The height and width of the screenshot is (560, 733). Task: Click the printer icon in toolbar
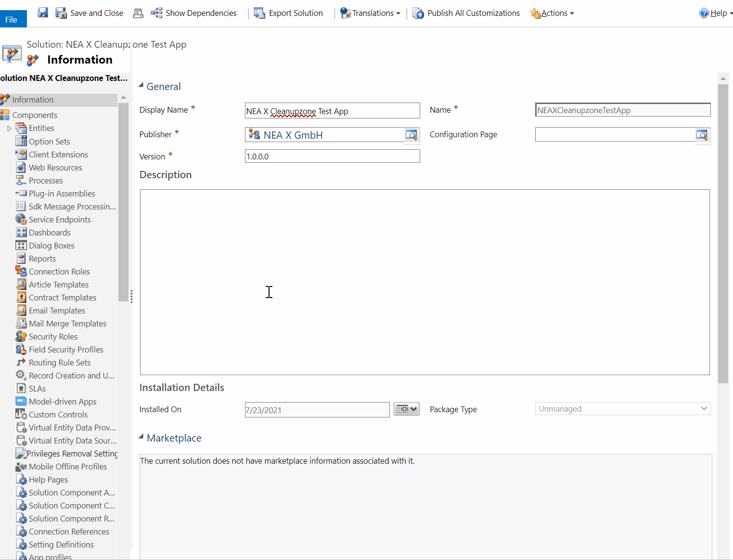click(138, 13)
